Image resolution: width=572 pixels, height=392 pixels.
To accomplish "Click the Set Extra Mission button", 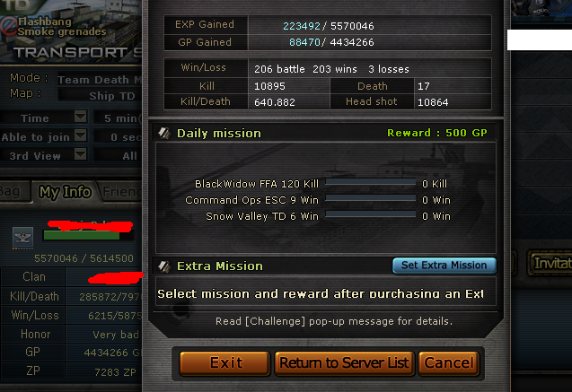I will click(x=444, y=266).
